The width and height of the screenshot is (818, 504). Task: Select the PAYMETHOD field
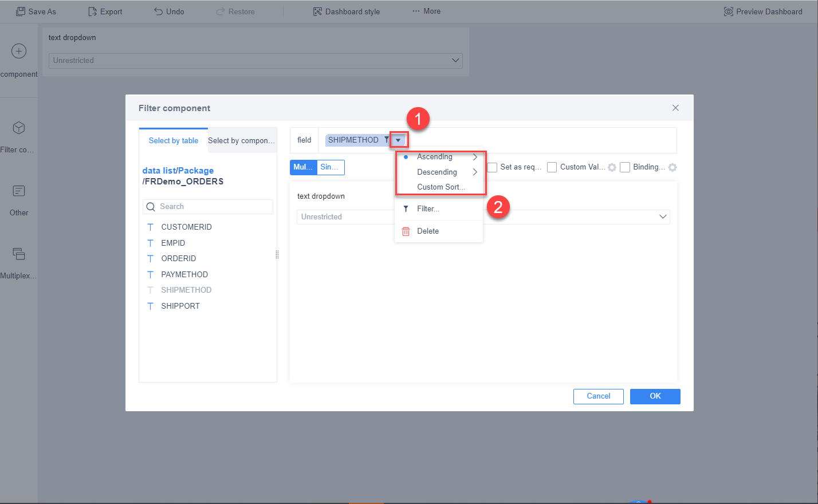184,274
